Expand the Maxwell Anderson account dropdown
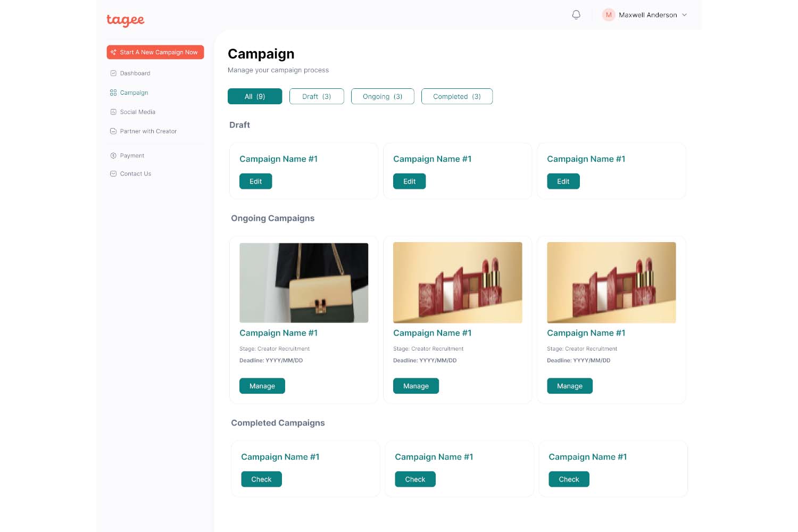 [x=684, y=15]
